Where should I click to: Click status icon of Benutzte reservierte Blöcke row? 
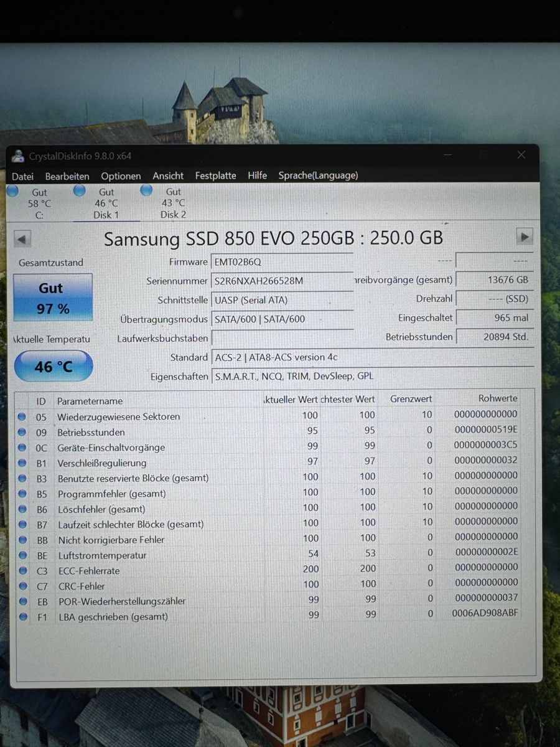click(22, 478)
